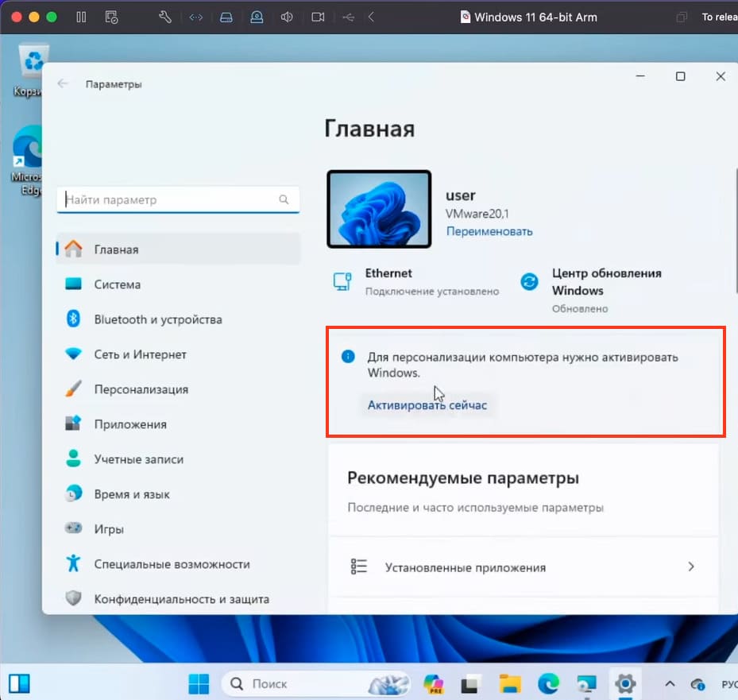Go back using the Settings back arrow
This screenshot has height=700, width=738.
[63, 83]
